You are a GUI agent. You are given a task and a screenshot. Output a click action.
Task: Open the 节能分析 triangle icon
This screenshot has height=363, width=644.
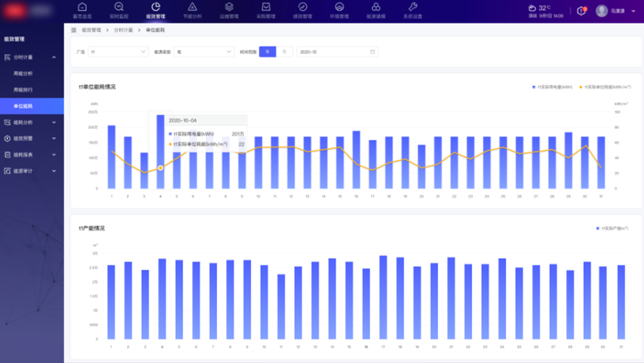192,7
